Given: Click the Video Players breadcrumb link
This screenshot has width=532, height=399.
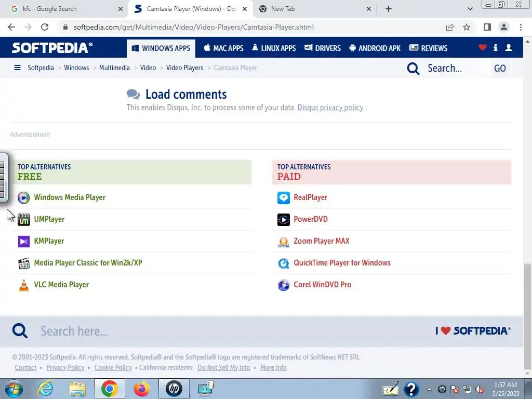Looking at the screenshot, I should click(x=184, y=68).
